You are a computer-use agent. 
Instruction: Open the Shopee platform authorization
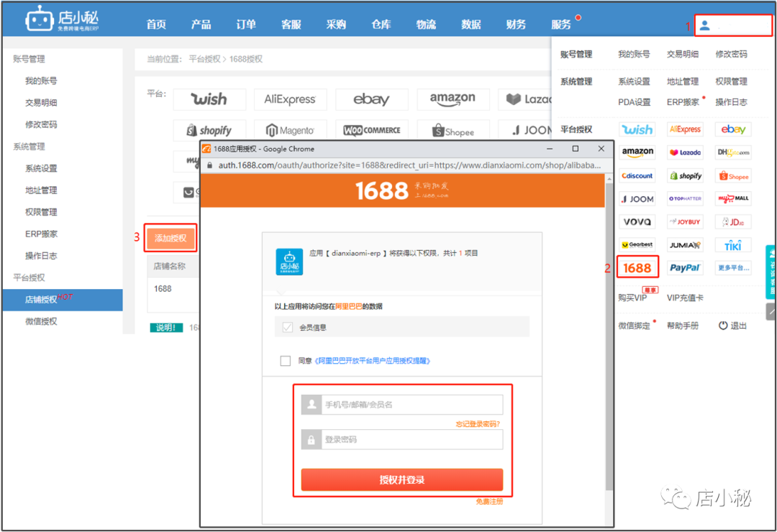732,175
